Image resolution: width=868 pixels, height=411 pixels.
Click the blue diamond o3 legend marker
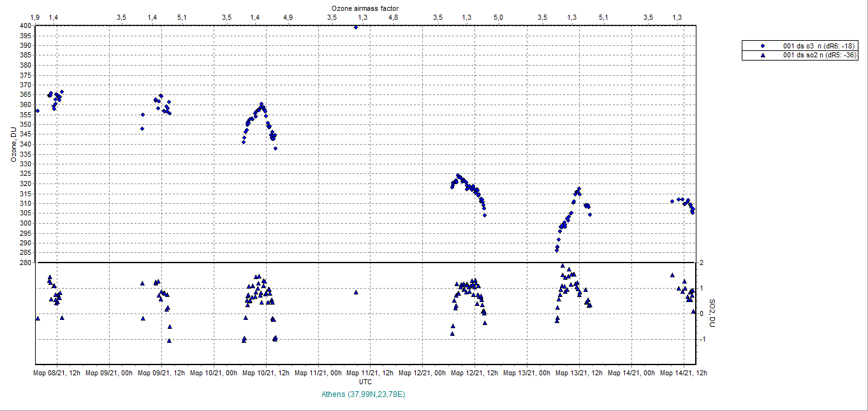coord(763,46)
